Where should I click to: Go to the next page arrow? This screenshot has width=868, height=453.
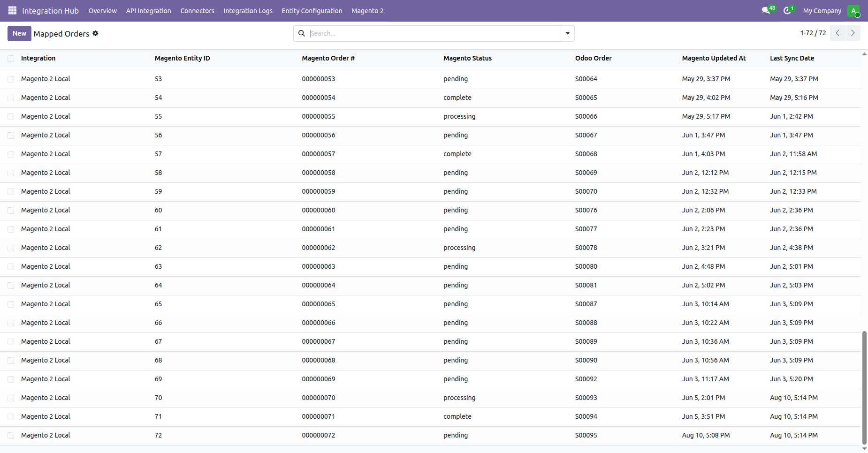tap(853, 33)
